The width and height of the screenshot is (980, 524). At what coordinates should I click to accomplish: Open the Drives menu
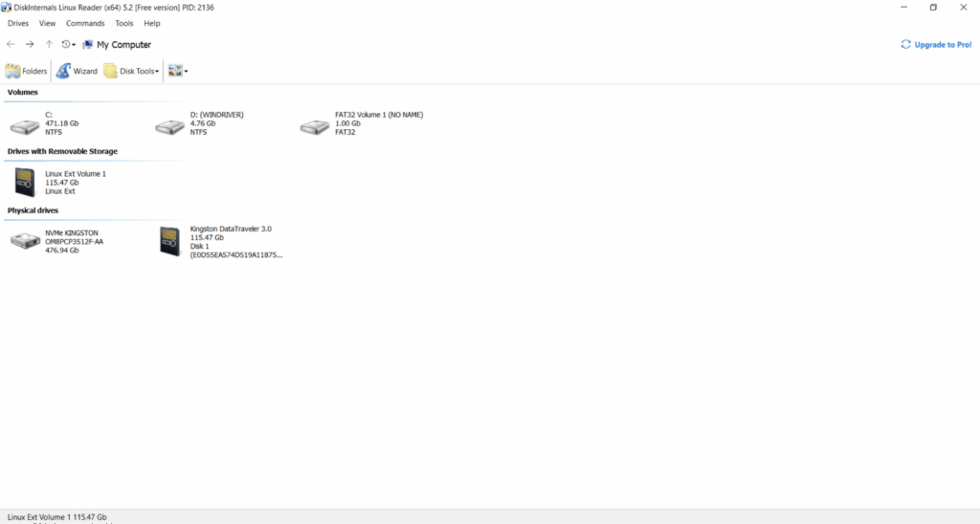pyautogui.click(x=18, y=23)
